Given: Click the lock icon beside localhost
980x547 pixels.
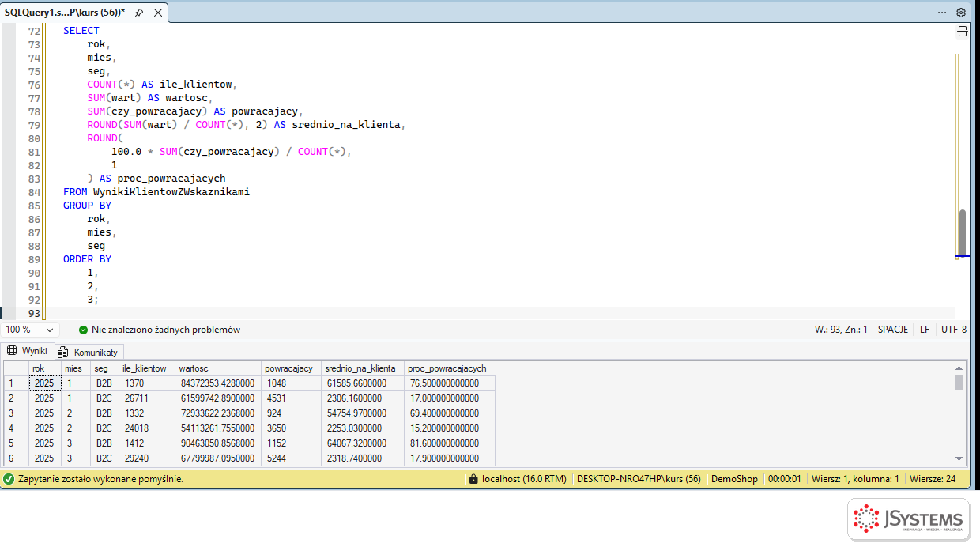Looking at the screenshot, I should point(473,479).
